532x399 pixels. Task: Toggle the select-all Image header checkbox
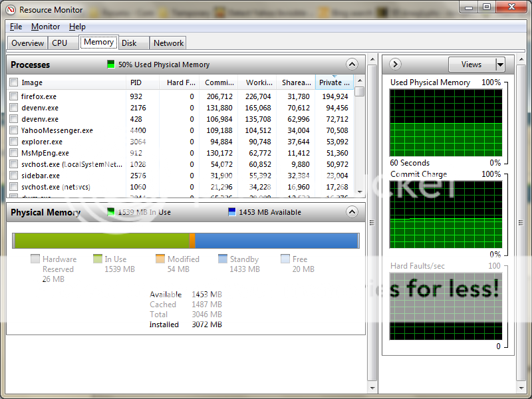coord(14,82)
